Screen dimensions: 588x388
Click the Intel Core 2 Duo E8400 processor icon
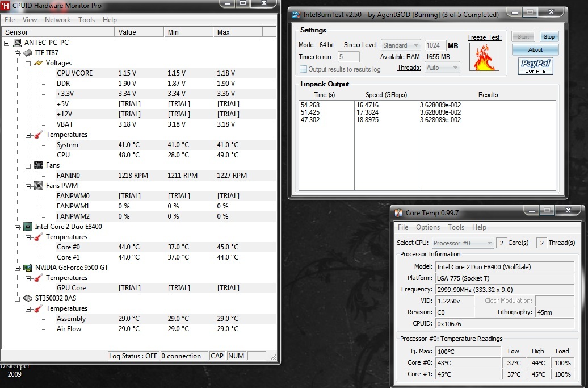[28, 227]
